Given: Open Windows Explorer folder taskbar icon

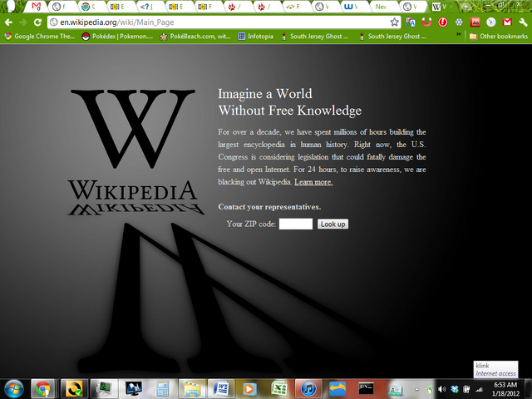Looking at the screenshot, I should 192,389.
